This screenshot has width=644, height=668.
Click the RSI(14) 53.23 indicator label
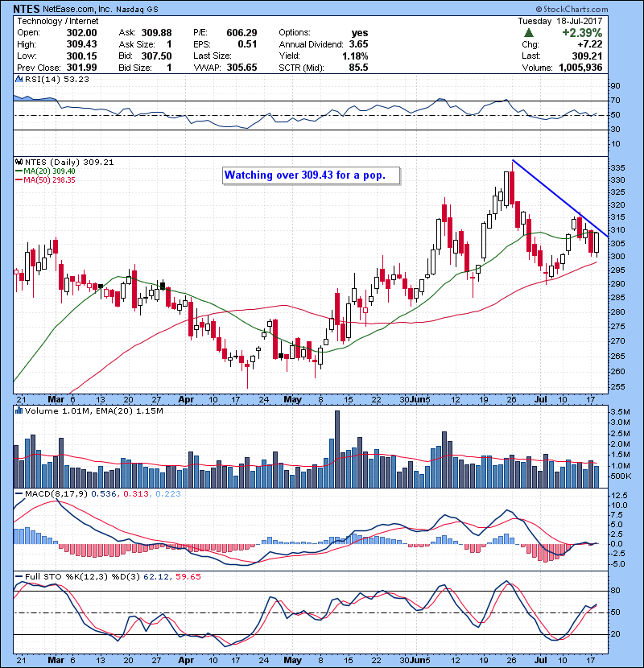point(57,79)
